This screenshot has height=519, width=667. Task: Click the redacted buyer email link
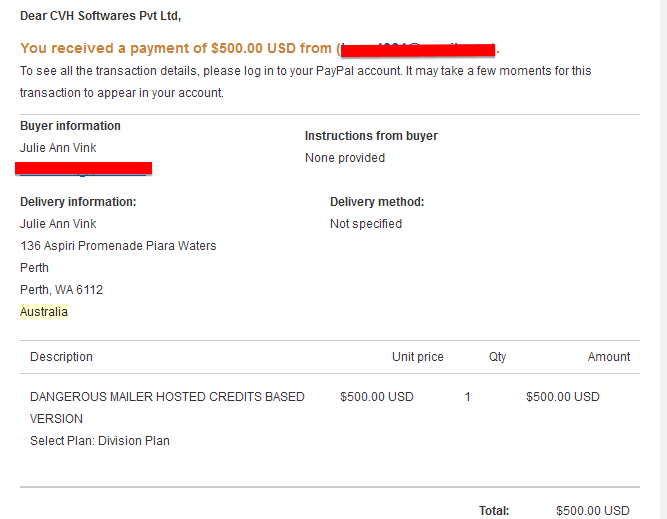(x=83, y=169)
